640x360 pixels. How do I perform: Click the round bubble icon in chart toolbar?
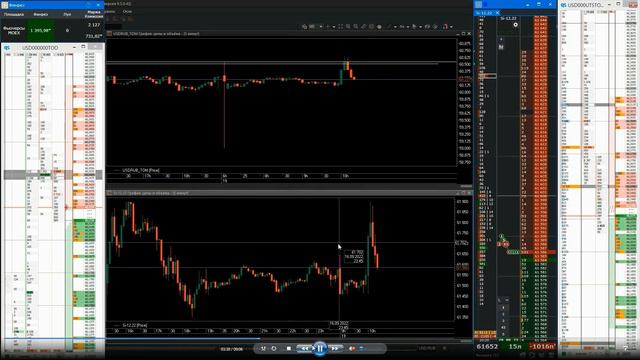click(x=379, y=27)
